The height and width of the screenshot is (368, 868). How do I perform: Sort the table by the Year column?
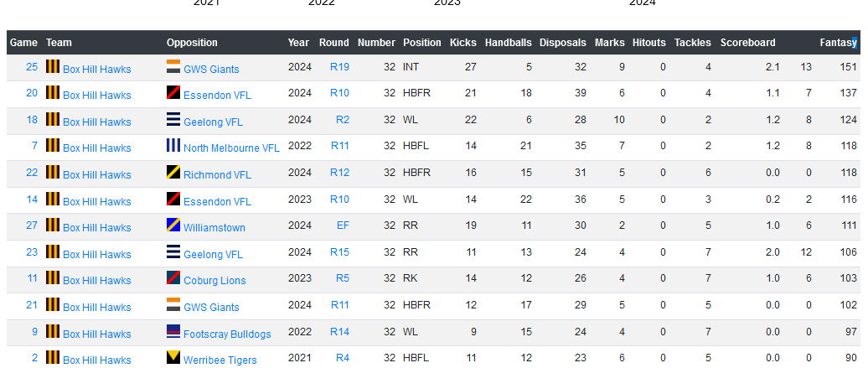pyautogui.click(x=298, y=43)
